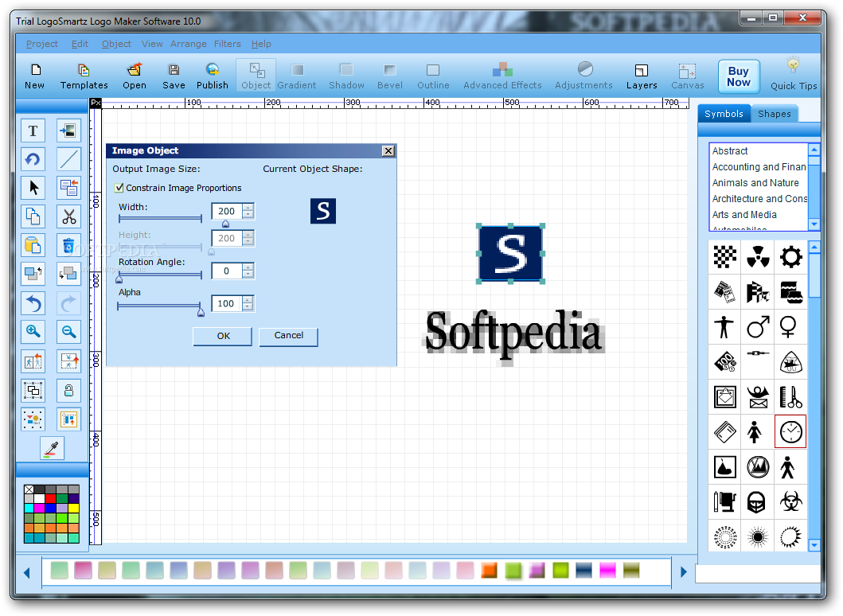The width and height of the screenshot is (843, 616).
Task: Click the zoom in magnifier
Action: (x=33, y=332)
